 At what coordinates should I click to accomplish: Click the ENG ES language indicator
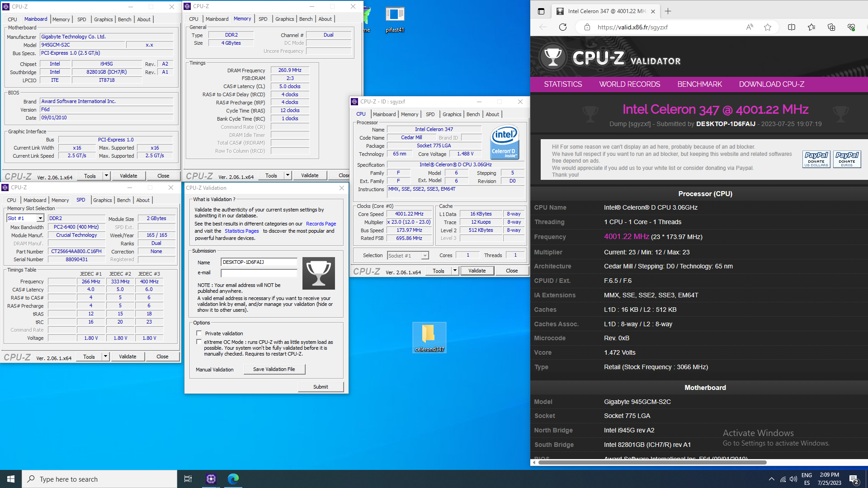(x=807, y=479)
